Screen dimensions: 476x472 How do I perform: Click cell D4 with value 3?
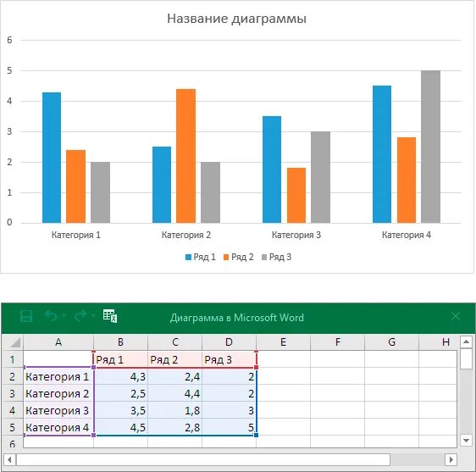[x=229, y=410]
